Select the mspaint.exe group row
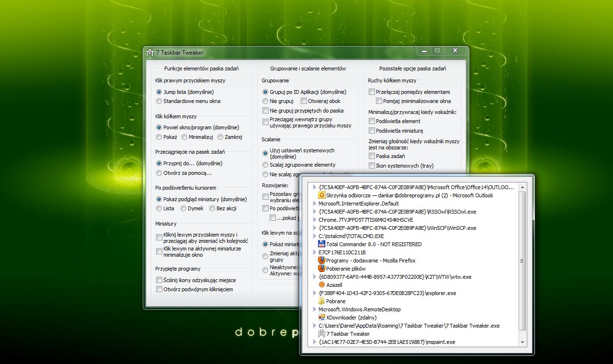Screen dimensions: 613x364 point(387,342)
